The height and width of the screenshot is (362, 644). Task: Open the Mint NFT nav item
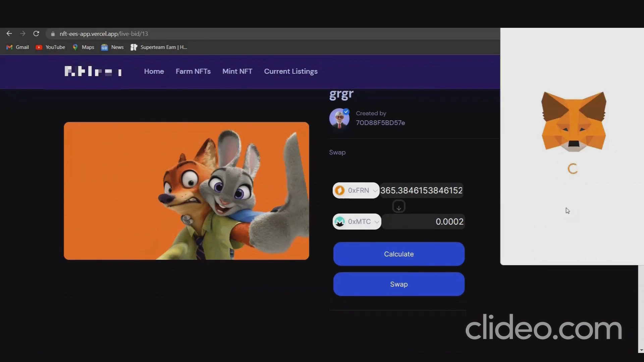click(x=237, y=71)
